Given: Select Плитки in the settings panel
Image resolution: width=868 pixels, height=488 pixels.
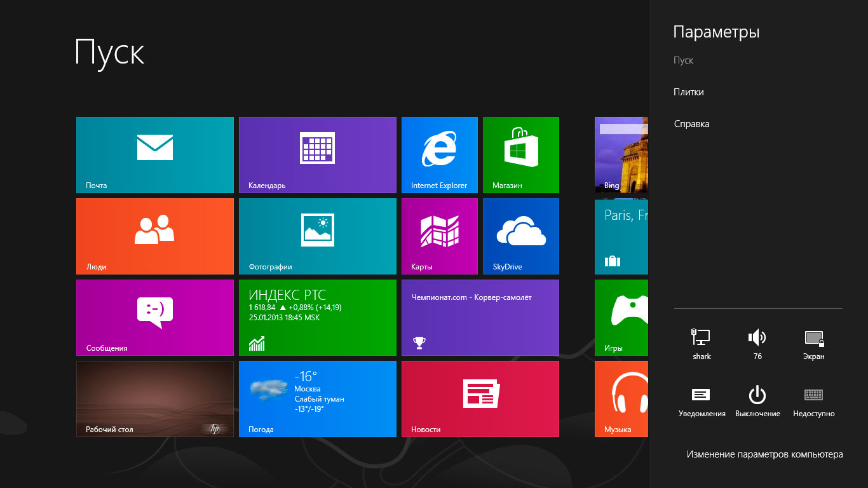Looking at the screenshot, I should [689, 92].
